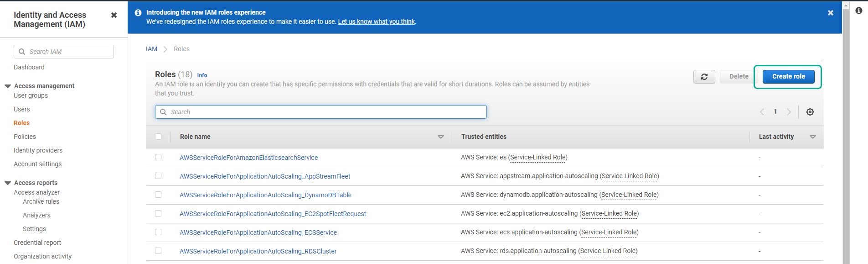Open Policies in the sidebar

click(x=25, y=137)
